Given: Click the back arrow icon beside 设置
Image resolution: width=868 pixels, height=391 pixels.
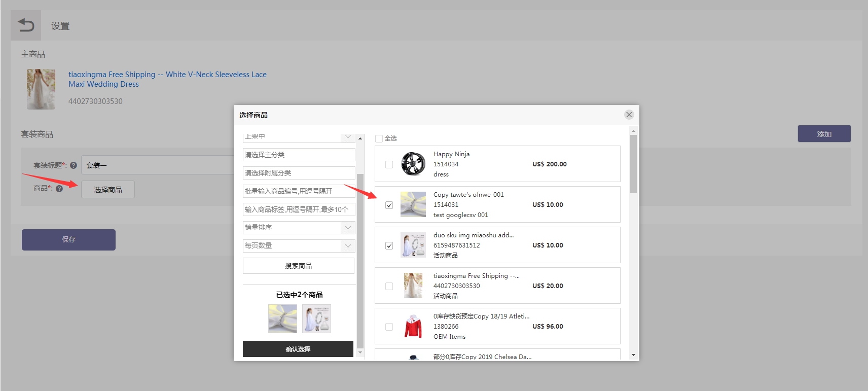Looking at the screenshot, I should tap(26, 25).
